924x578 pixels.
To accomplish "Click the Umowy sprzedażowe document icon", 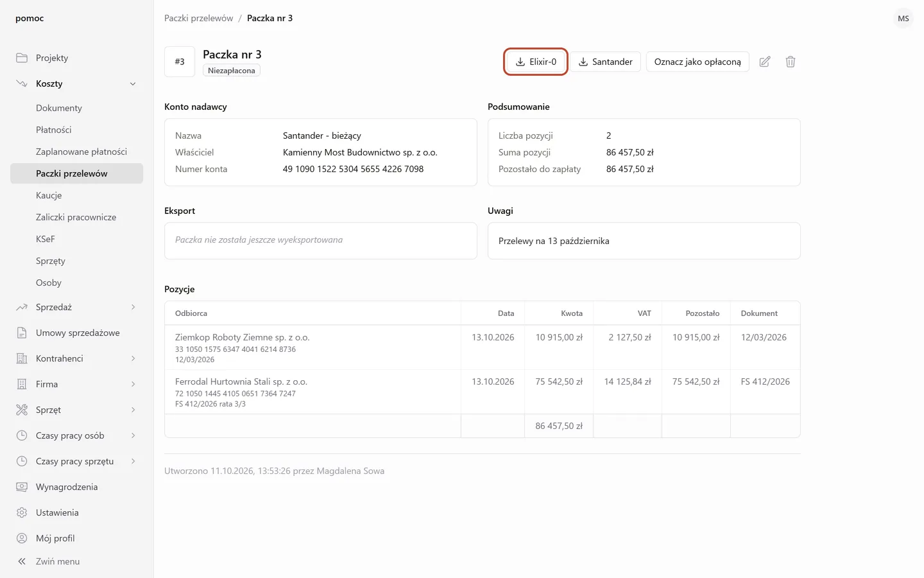I will [22, 333].
